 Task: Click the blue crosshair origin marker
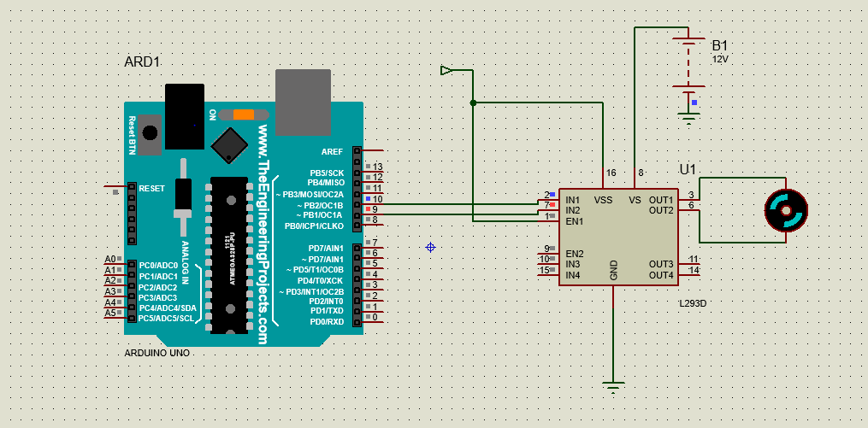pyautogui.click(x=431, y=247)
